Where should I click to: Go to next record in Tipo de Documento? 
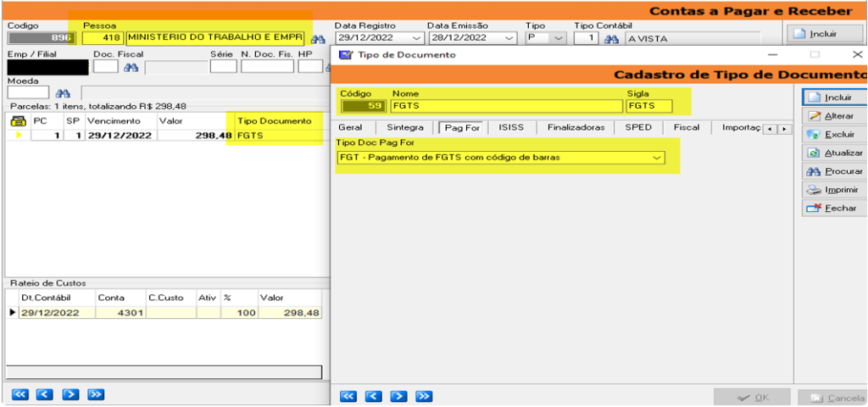pos(399,396)
